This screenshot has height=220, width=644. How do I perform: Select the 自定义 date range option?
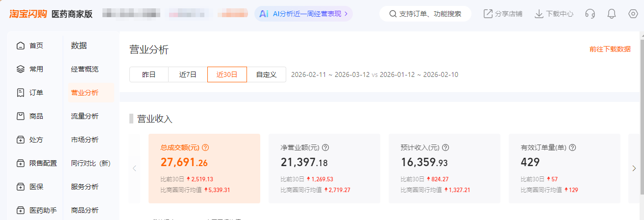point(266,74)
